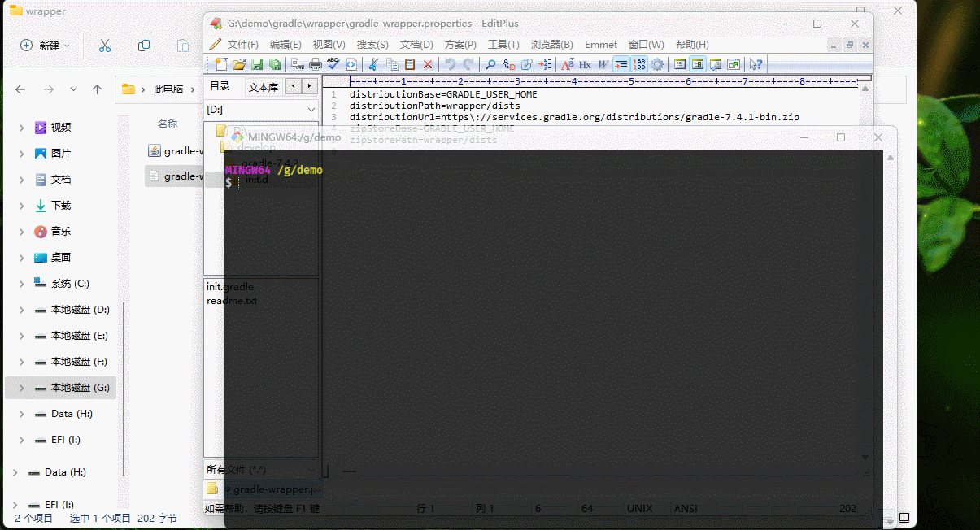Select 音乐 in Explorer sidebar
This screenshot has height=530, width=980.
61,232
